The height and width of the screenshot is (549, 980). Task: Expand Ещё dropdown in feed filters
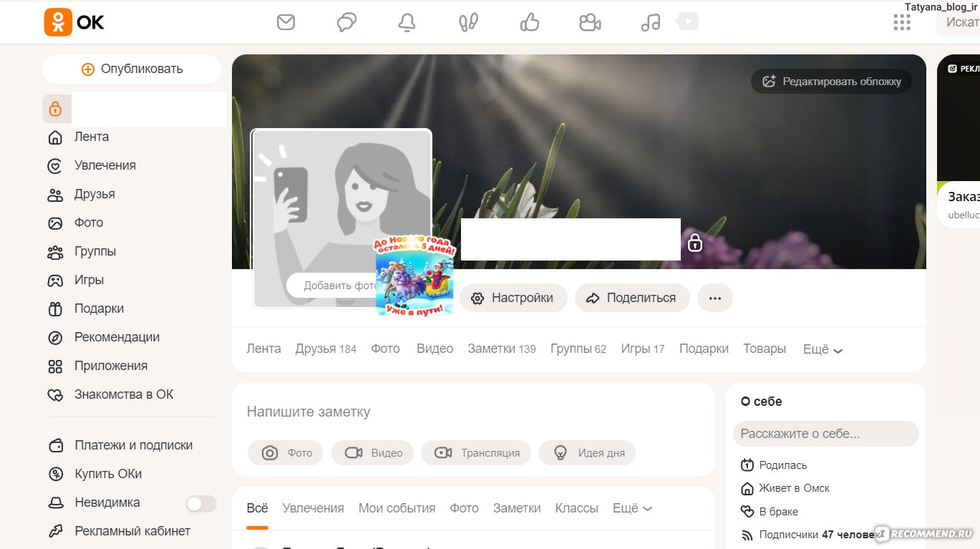[632, 508]
